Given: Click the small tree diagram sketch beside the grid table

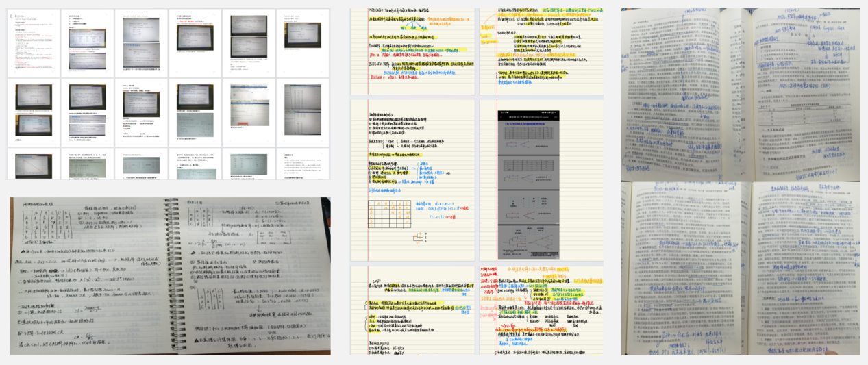Looking at the screenshot, I should pos(419,236).
